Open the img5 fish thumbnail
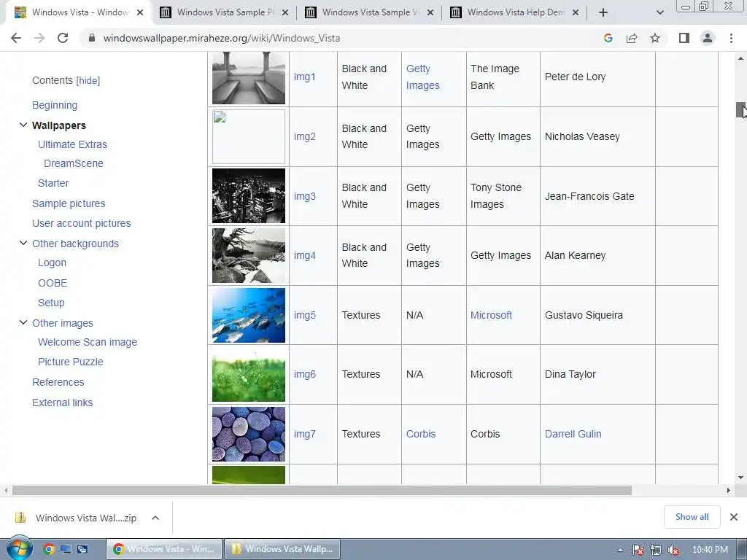This screenshot has width=747, height=560. (249, 315)
